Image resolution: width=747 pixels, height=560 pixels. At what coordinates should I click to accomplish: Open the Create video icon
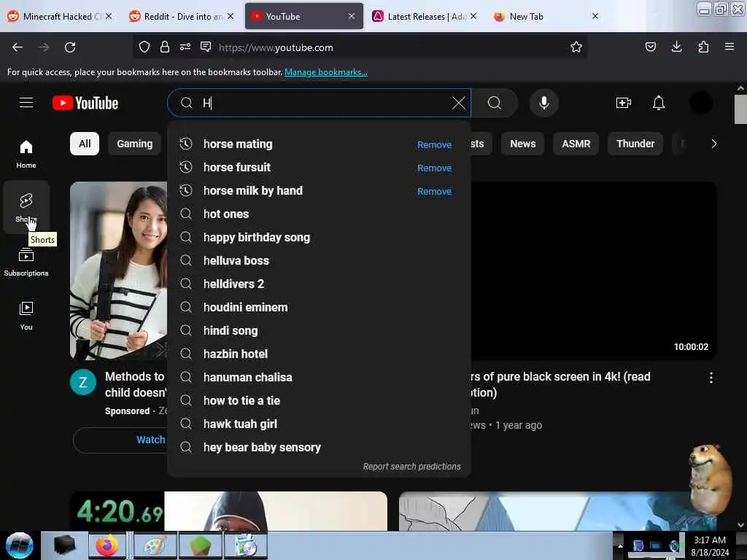click(623, 103)
